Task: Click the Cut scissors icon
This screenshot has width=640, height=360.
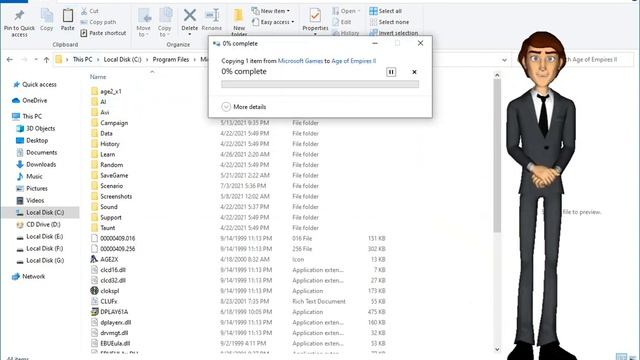Action: click(x=84, y=11)
